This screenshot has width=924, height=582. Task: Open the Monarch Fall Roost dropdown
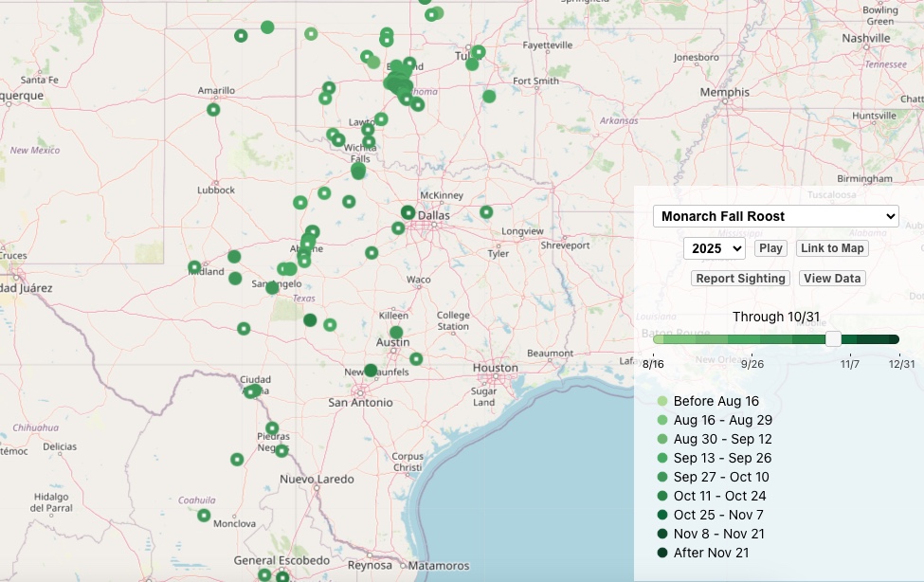click(x=775, y=216)
